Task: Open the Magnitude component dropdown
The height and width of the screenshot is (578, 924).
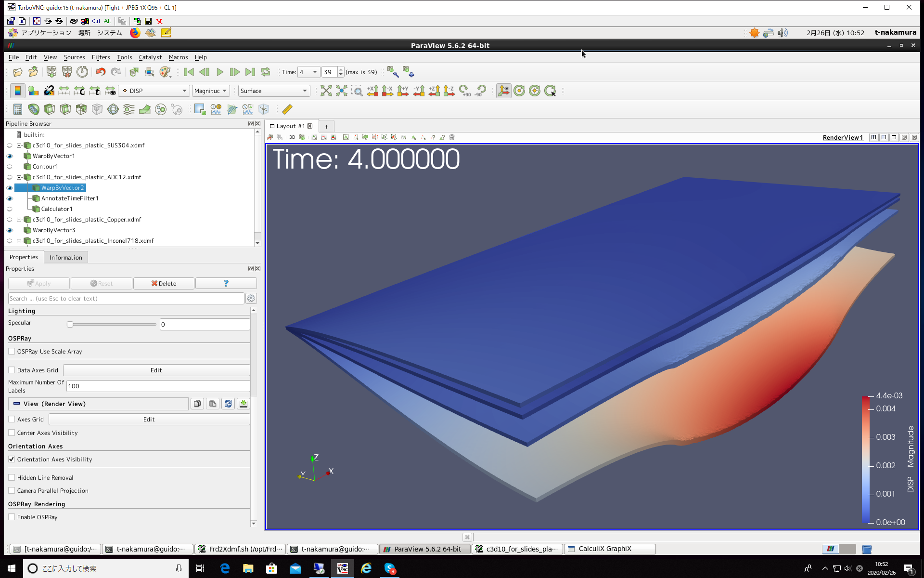Action: (210, 91)
